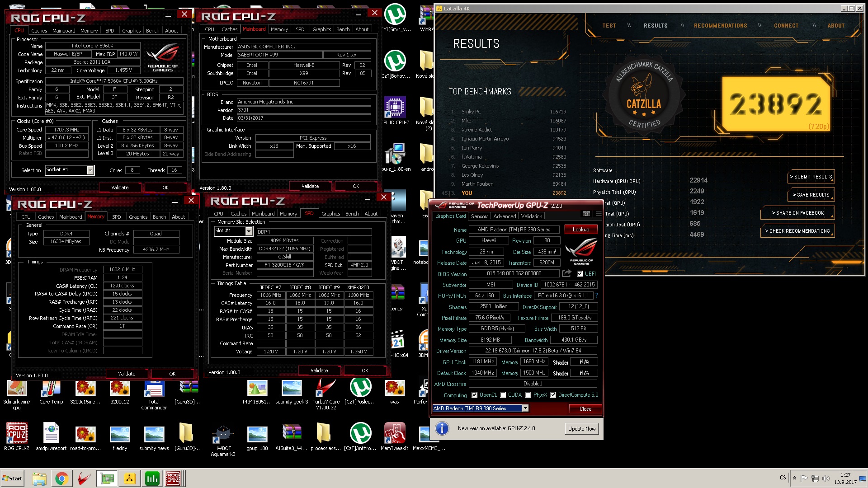The width and height of the screenshot is (868, 488).
Task: Select the MemTweakIt desktop icon
Action: (395, 436)
